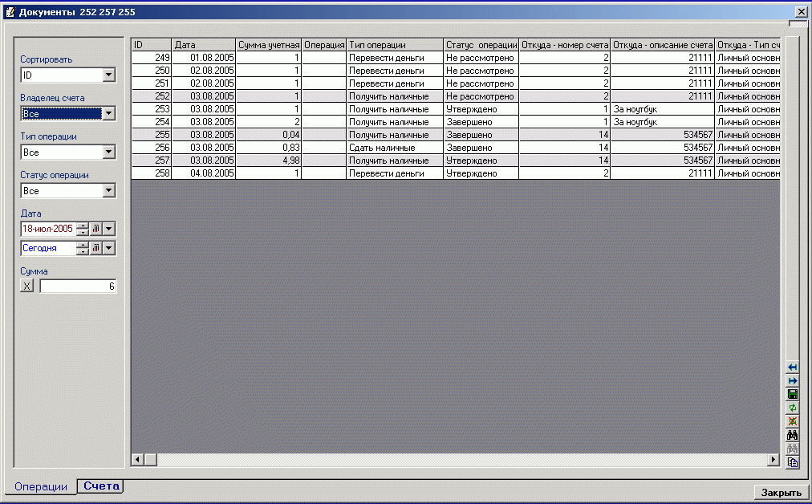Clear the Сумма filter with X button
This screenshot has width=812, height=504.
27,286
